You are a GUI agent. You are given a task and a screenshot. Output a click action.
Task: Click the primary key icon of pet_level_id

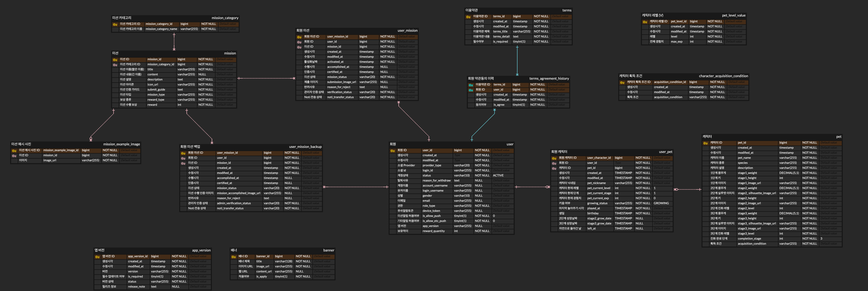pyautogui.click(x=645, y=22)
